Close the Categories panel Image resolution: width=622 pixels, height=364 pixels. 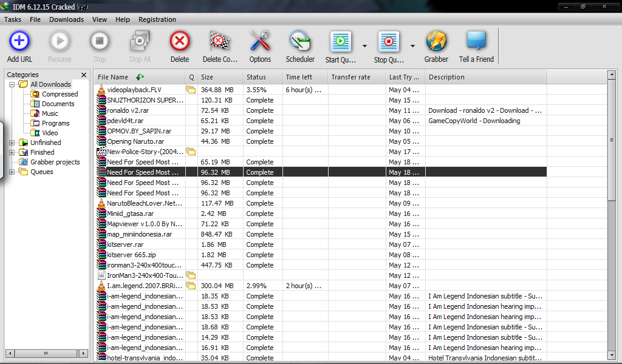pyautogui.click(x=84, y=75)
